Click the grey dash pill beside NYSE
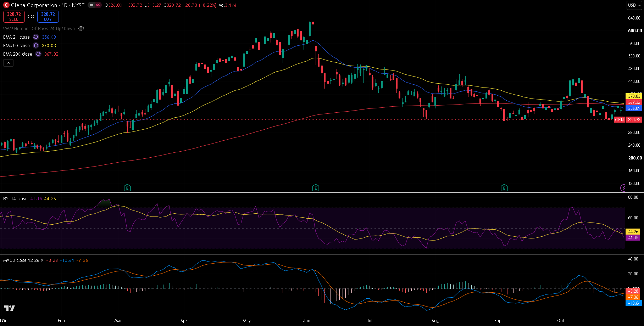The height and width of the screenshot is (326, 644). (x=91, y=5)
